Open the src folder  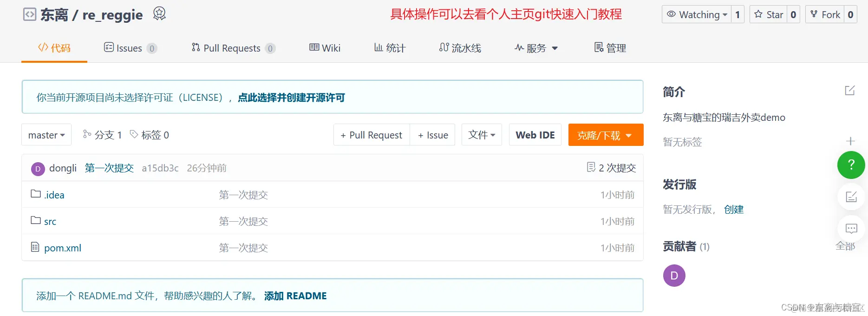[50, 221]
